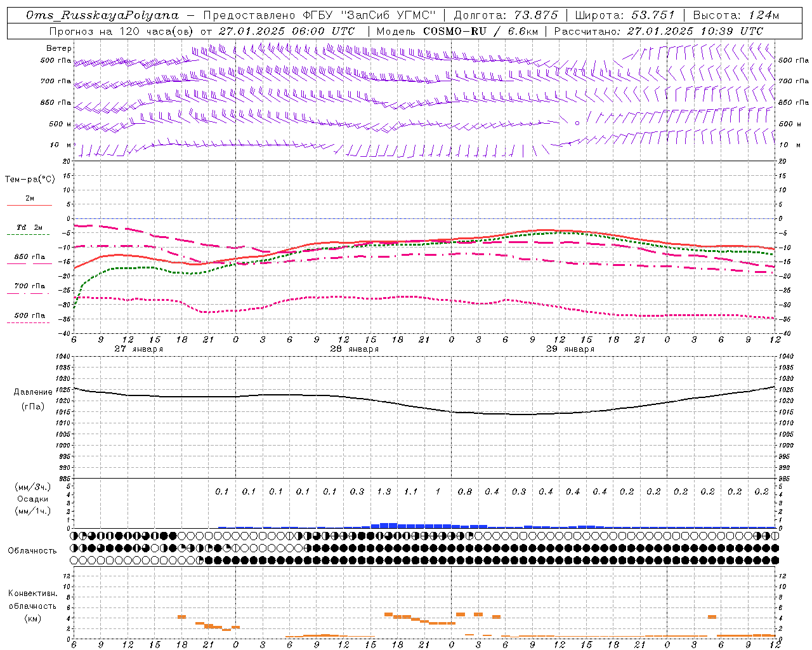Click the longitude value Долгота: 73.875

[x=506, y=15]
